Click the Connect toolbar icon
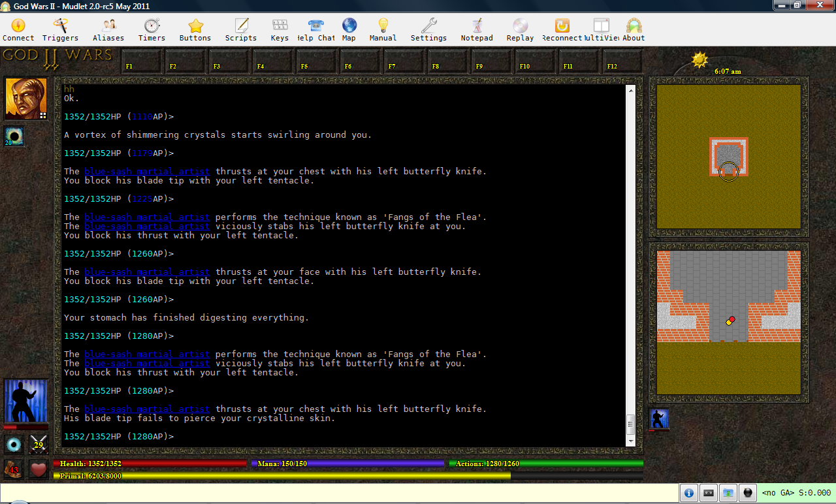 [x=18, y=30]
